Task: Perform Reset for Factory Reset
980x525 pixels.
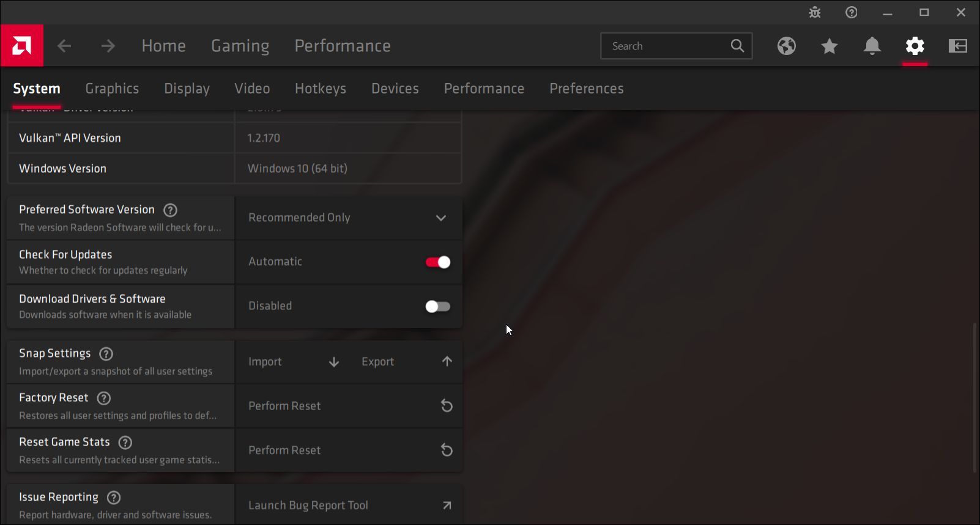Action: [x=349, y=406]
